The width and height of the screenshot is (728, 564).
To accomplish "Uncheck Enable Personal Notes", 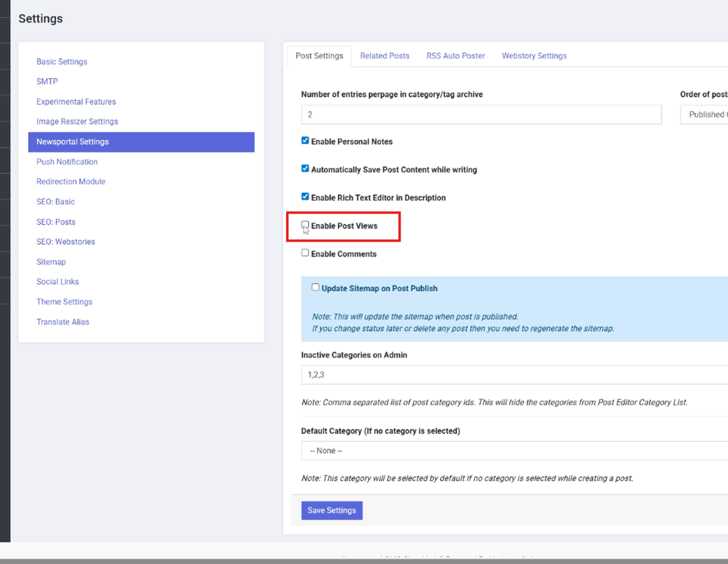I will click(305, 141).
